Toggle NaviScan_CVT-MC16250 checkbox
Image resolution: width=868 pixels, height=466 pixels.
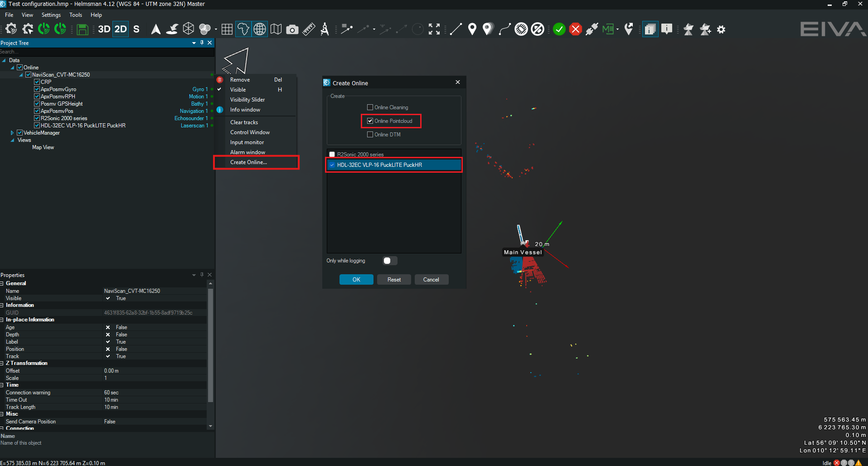click(29, 75)
